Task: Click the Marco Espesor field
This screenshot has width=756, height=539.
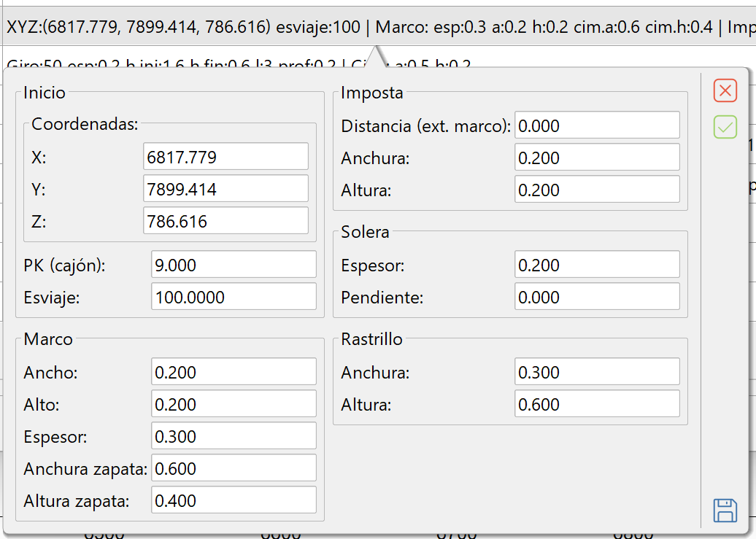Action: coord(234,436)
